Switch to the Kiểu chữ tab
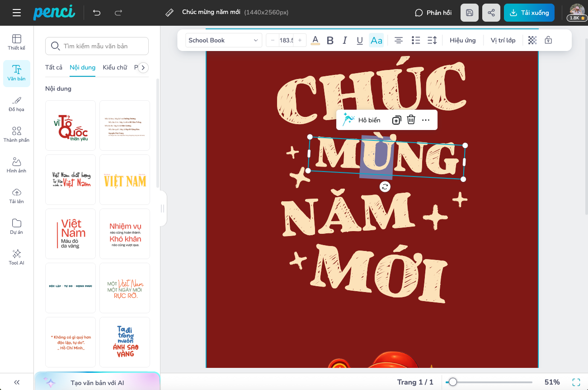The height and width of the screenshot is (390, 588). point(115,67)
